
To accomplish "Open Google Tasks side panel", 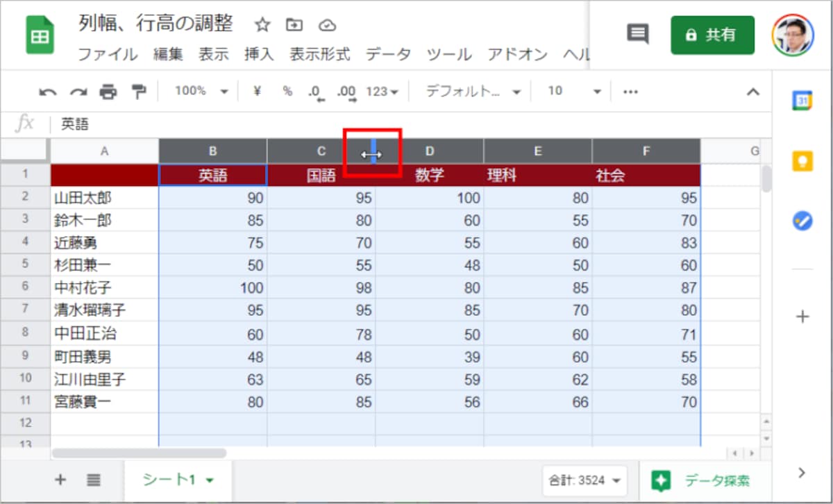I will click(802, 221).
